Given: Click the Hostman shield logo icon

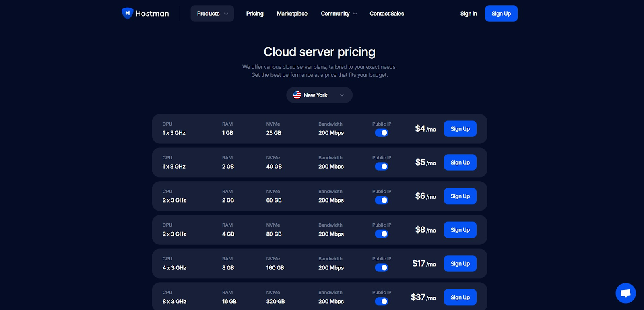Looking at the screenshot, I should (x=127, y=13).
